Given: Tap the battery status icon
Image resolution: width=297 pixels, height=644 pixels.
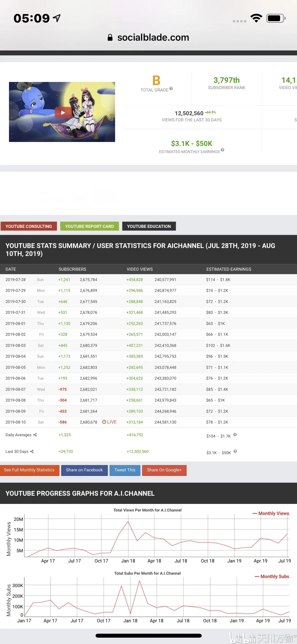Looking at the screenshot, I should [x=276, y=18].
